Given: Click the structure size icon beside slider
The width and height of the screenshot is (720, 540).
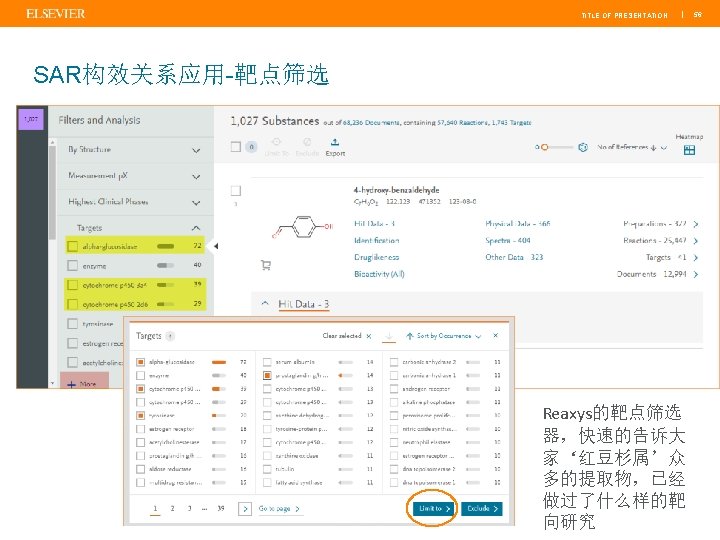Looking at the screenshot, I should point(583,147).
